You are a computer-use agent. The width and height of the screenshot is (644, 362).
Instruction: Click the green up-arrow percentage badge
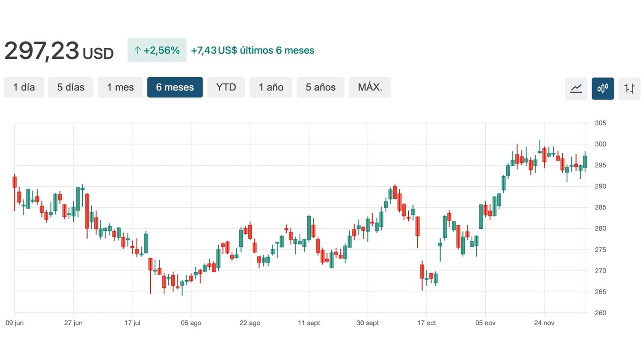click(157, 50)
